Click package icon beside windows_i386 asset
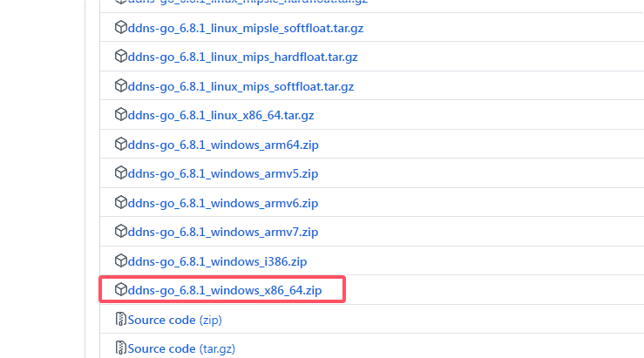 pyautogui.click(x=121, y=260)
